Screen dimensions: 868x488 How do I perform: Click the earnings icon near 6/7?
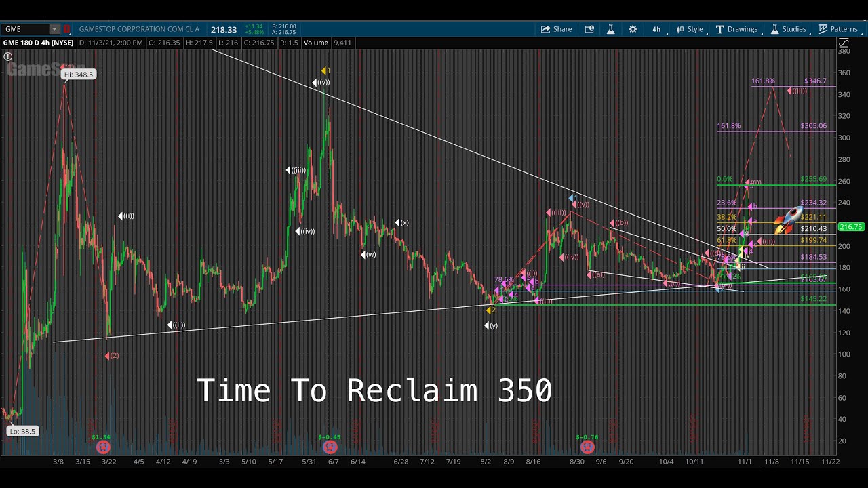click(329, 447)
